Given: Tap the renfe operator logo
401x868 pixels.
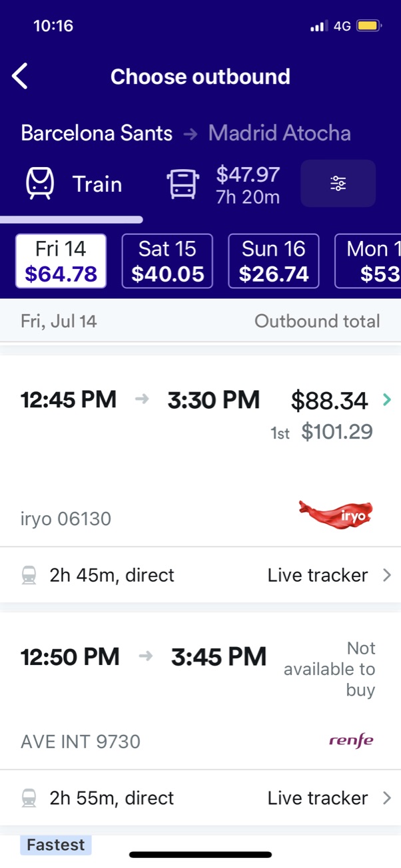Looking at the screenshot, I should click(x=351, y=740).
